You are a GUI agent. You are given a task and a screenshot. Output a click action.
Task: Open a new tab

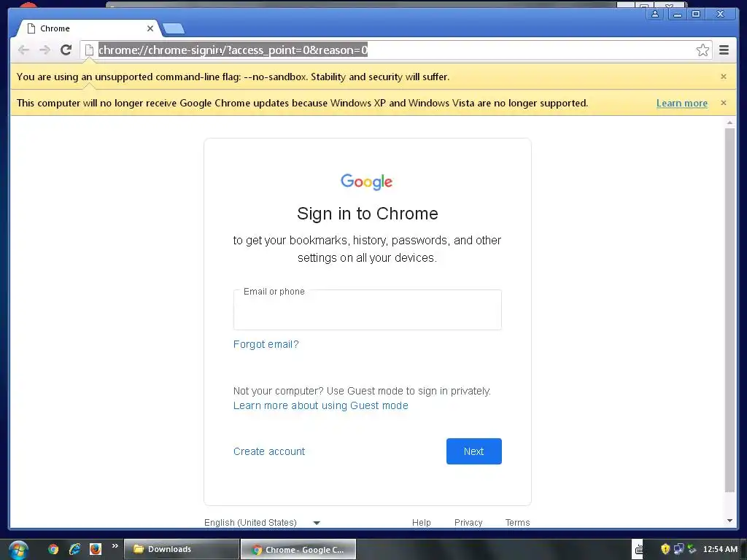(174, 29)
